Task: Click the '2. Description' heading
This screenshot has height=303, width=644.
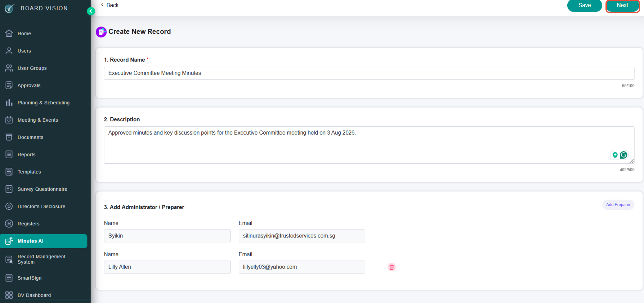Action: click(x=122, y=119)
